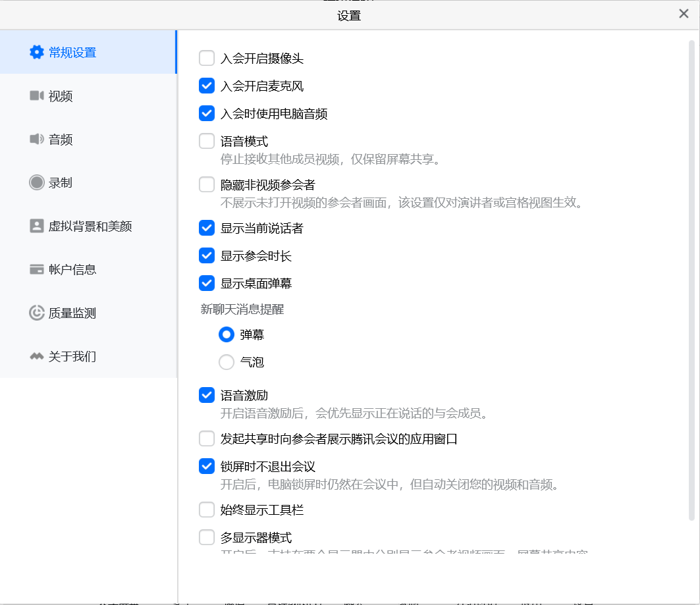Uncheck 语音激励 checkbox

point(207,395)
